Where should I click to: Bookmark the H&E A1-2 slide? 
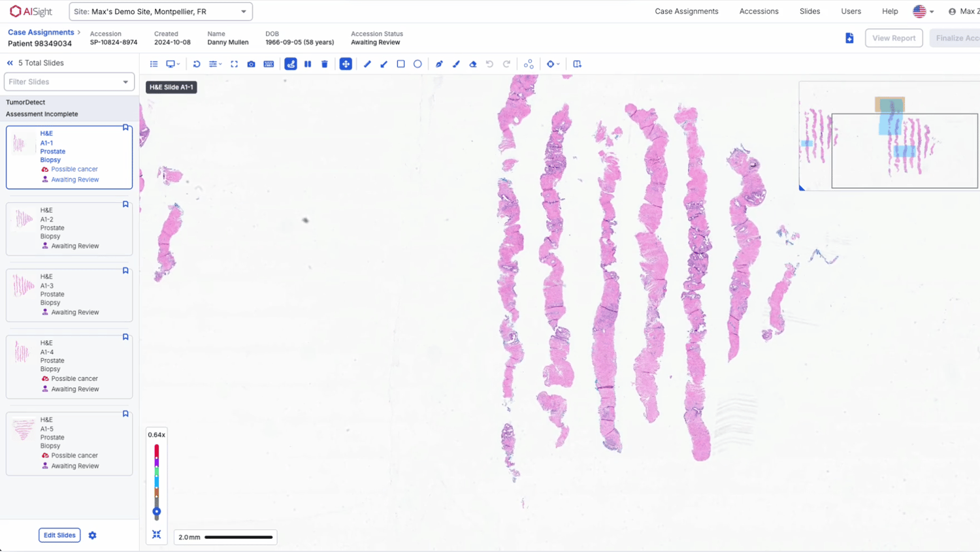point(125,204)
